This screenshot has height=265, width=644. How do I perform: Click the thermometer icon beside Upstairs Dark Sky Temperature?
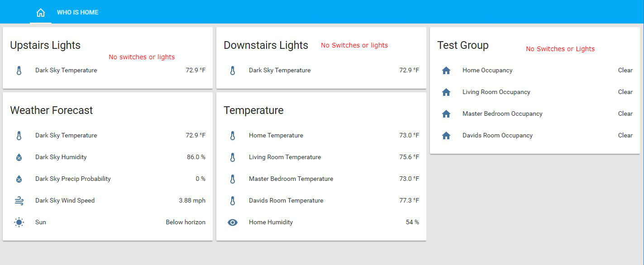tap(19, 70)
